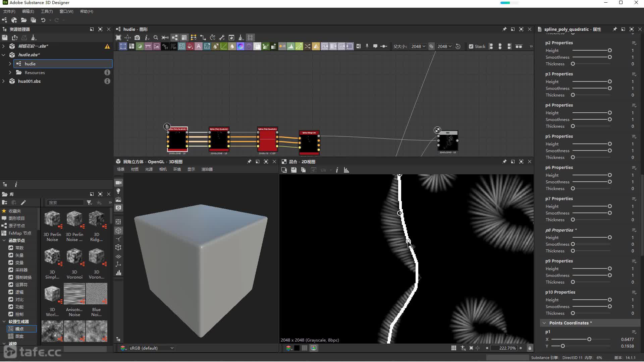The image size is (644, 362).
Task: Click the magnifier search icon in graph toolbar
Action: (x=156, y=38)
